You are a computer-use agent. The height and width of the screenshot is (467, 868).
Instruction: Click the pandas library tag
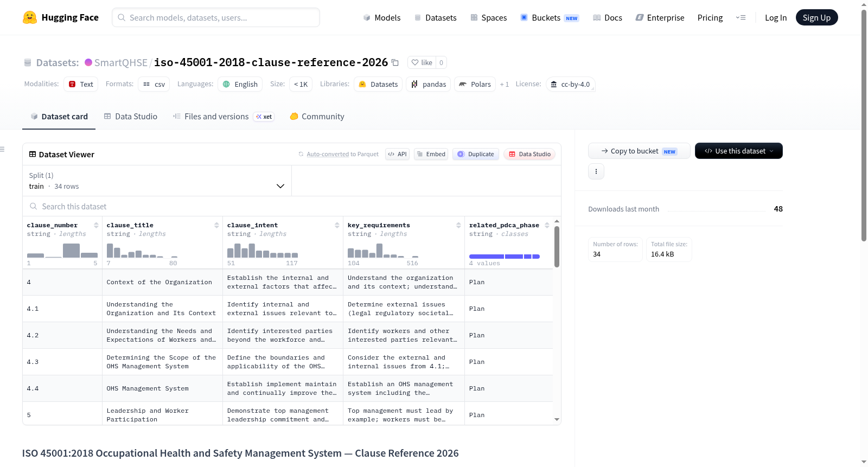coord(428,84)
